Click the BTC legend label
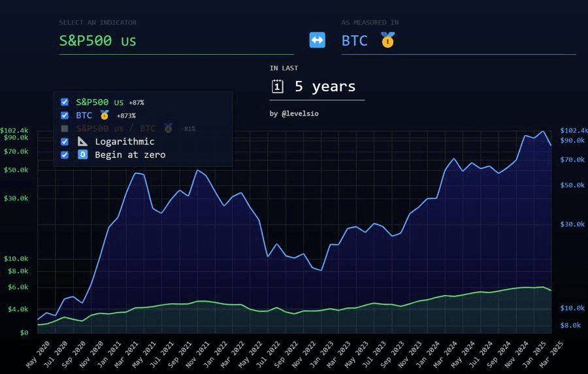The image size is (588, 374). coord(84,115)
